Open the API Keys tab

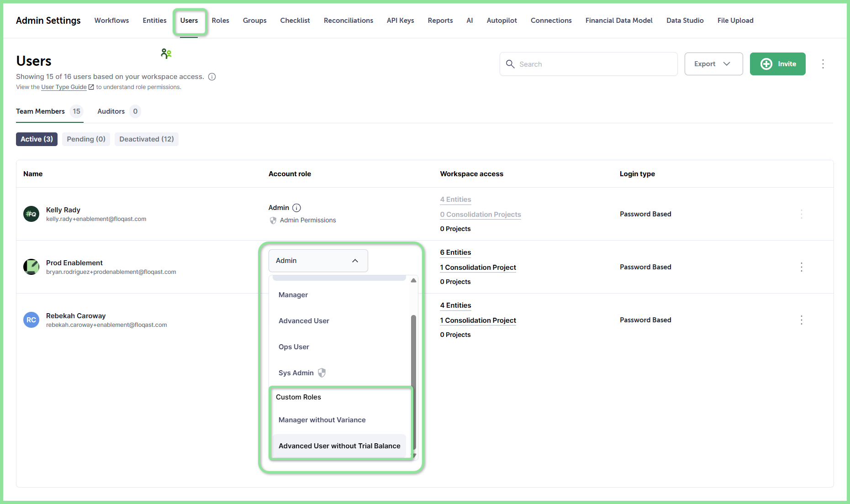click(x=400, y=21)
